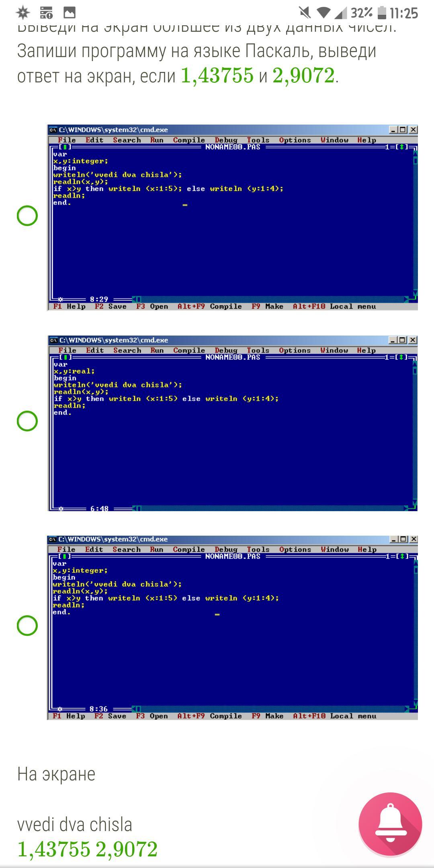Tap the green input values under vvedi dva chisla
This screenshot has height=868, width=434.
click(x=87, y=849)
